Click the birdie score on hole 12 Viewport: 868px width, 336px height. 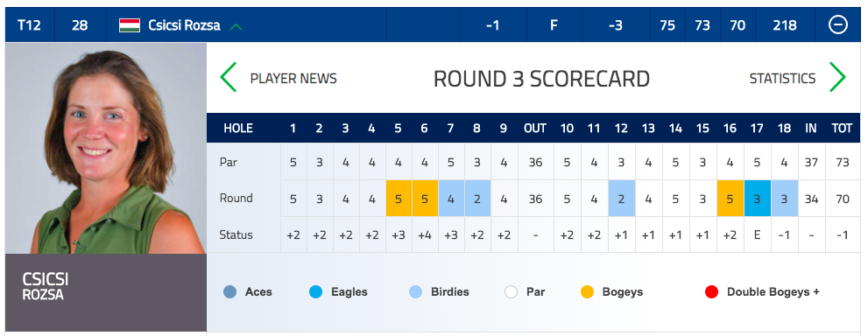[622, 198]
